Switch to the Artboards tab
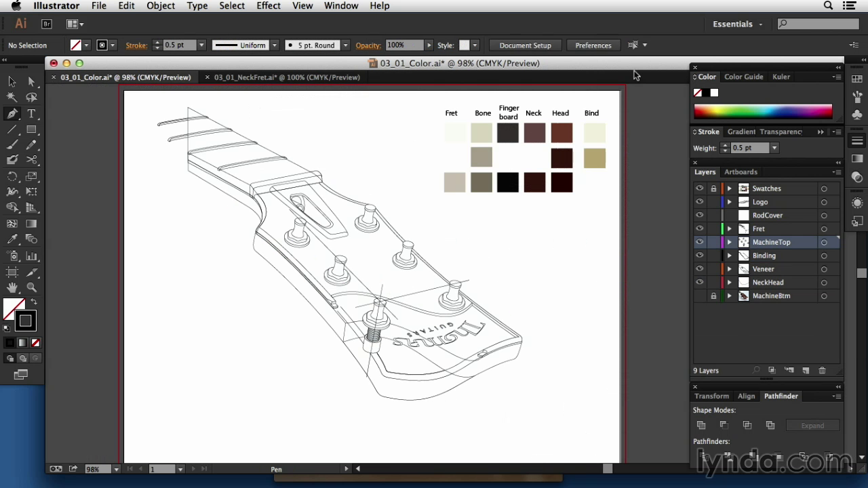Viewport: 868px width, 488px height. click(x=741, y=172)
